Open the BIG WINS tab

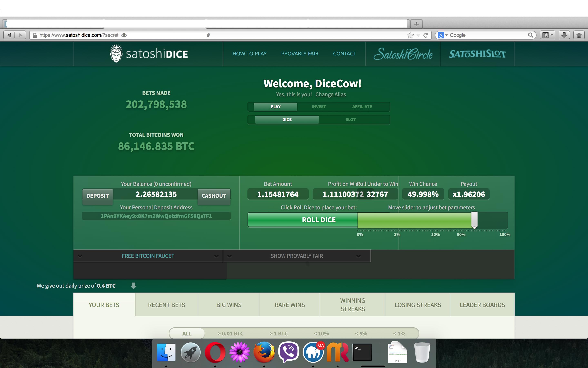229,305
